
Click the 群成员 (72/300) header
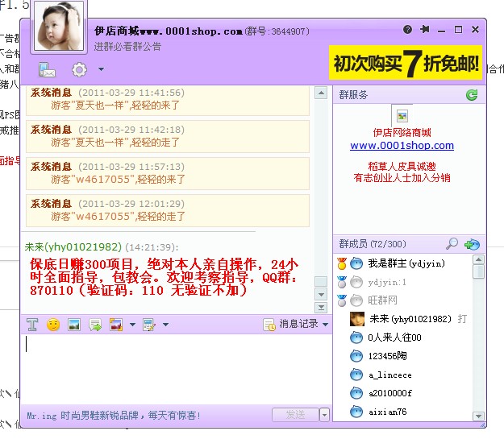pyautogui.click(x=373, y=244)
